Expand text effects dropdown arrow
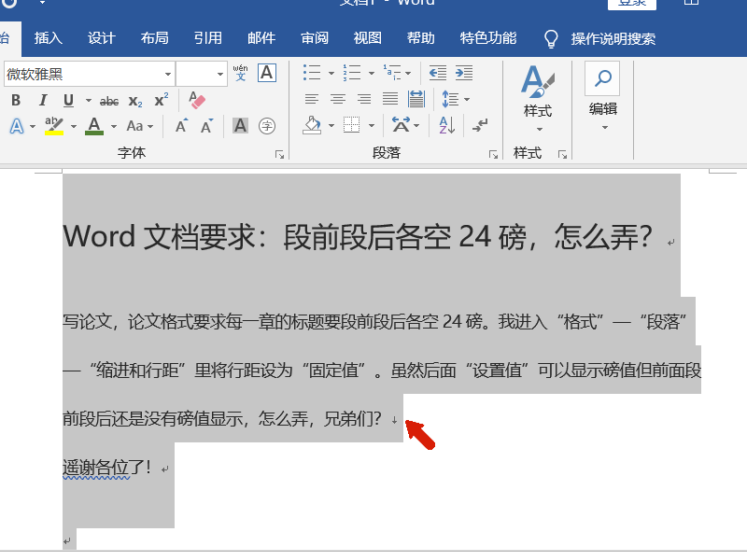Image resolution: width=747 pixels, height=560 pixels. pyautogui.click(x=33, y=126)
